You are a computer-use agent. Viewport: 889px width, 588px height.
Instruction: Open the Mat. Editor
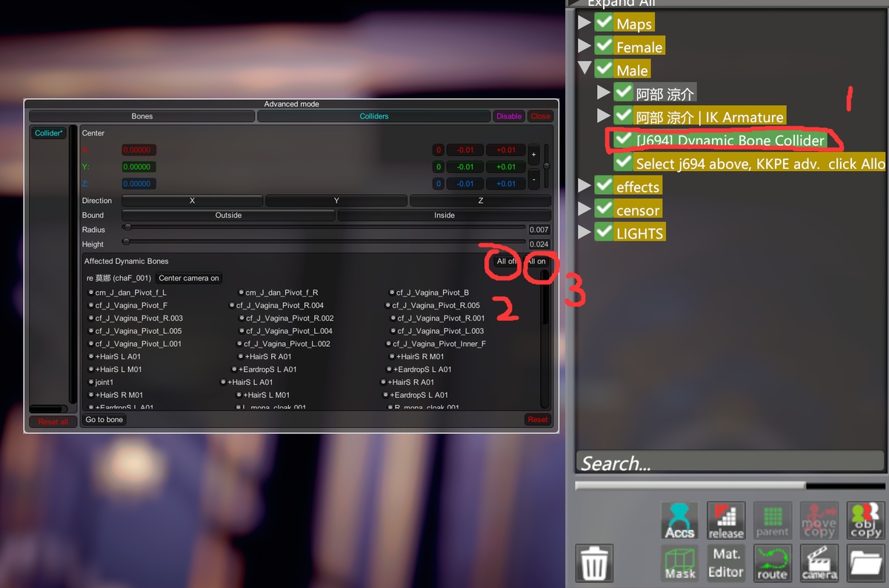(725, 564)
